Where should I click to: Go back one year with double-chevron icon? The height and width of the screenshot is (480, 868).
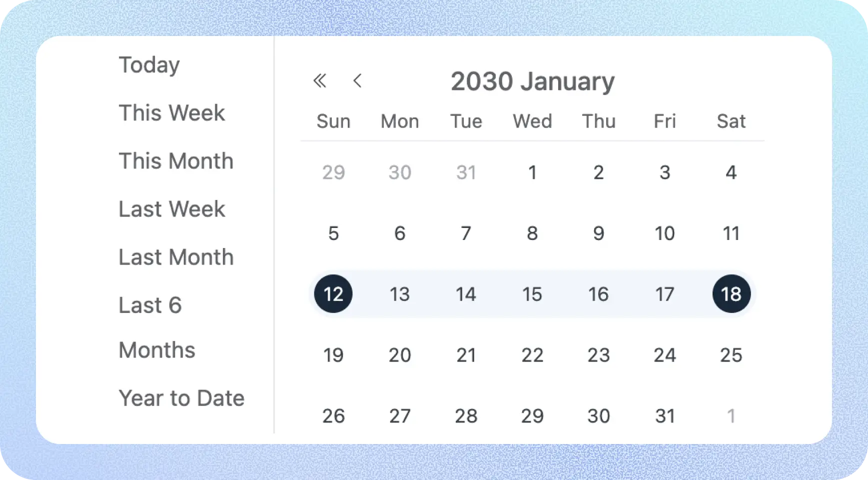tap(320, 80)
